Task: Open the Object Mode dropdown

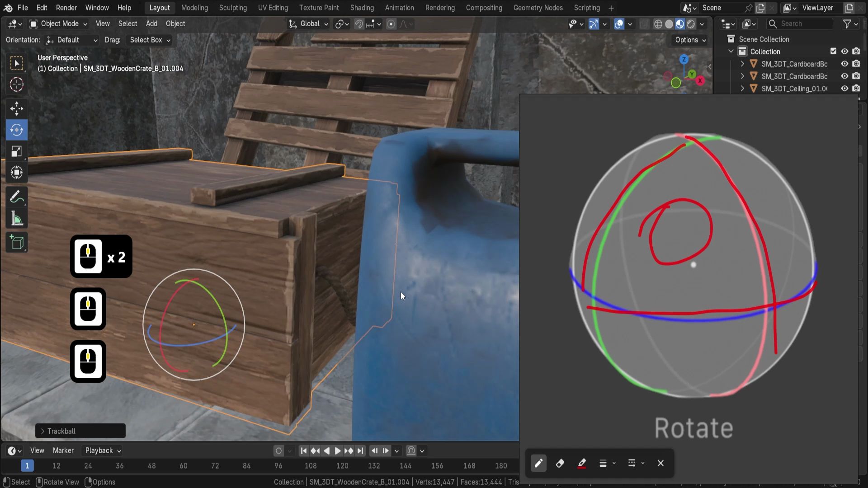Action: tap(58, 24)
